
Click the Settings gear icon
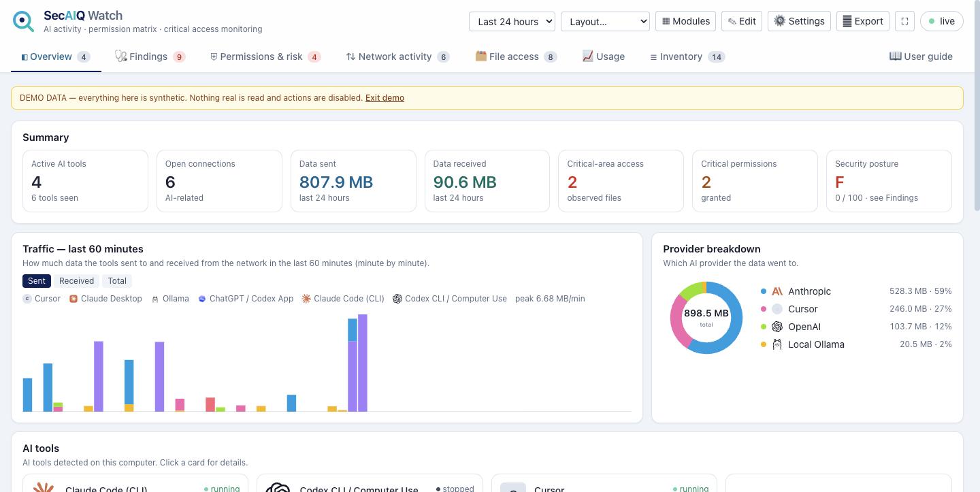point(780,21)
